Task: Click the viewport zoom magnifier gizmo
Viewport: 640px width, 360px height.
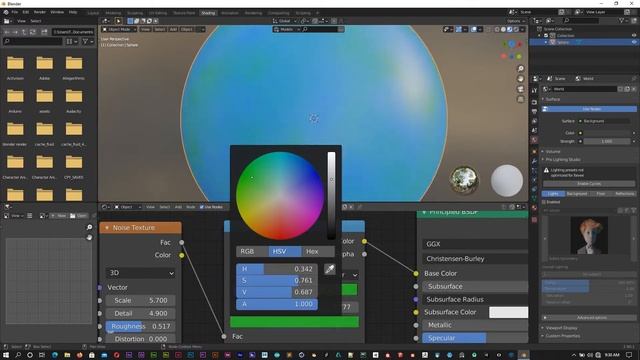Action: pyautogui.click(x=520, y=69)
